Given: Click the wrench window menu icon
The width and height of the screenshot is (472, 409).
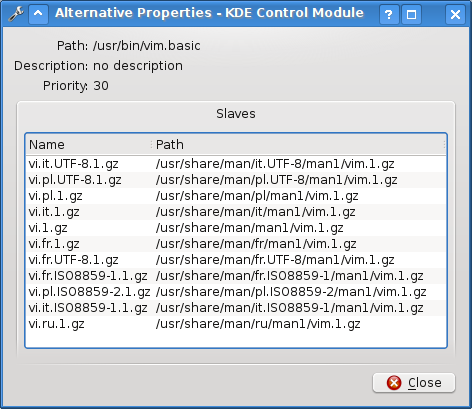Looking at the screenshot, I should 16,14.
